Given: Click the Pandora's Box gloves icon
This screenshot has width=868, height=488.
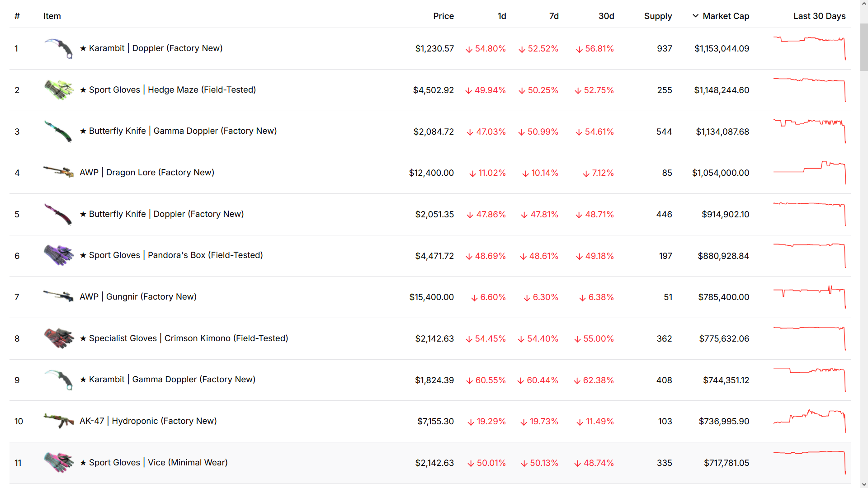Looking at the screenshot, I should 59,255.
